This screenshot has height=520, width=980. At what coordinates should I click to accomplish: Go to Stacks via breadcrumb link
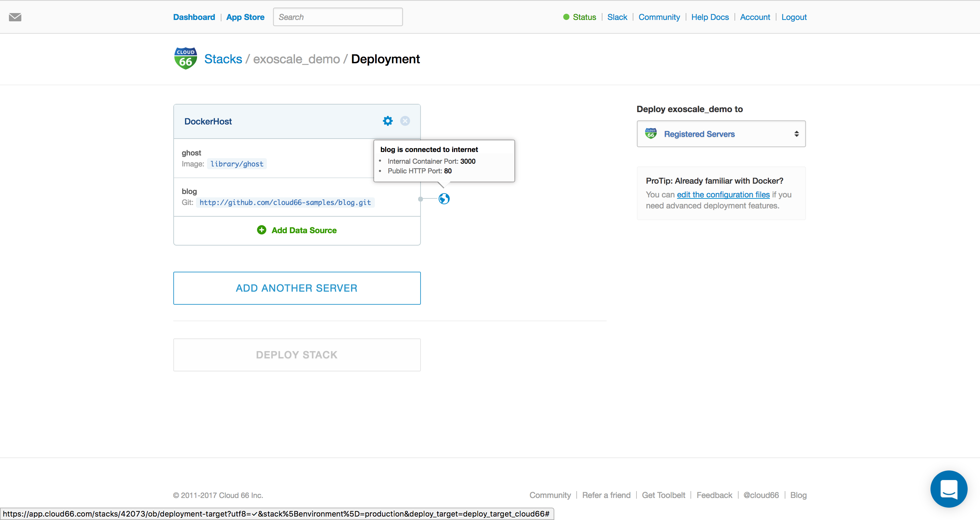223,58
